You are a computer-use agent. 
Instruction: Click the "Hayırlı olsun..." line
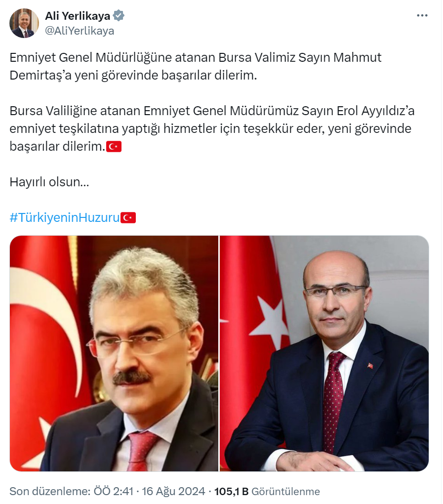pos(49,182)
